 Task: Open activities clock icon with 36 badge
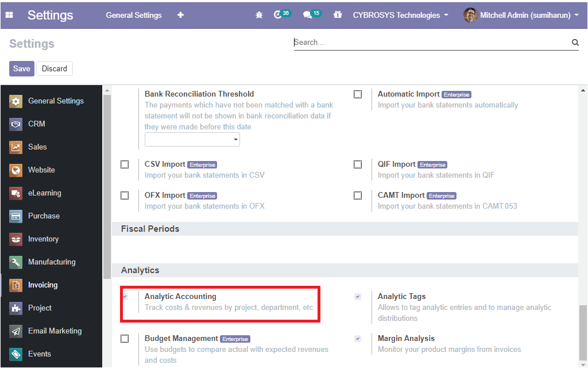277,14
